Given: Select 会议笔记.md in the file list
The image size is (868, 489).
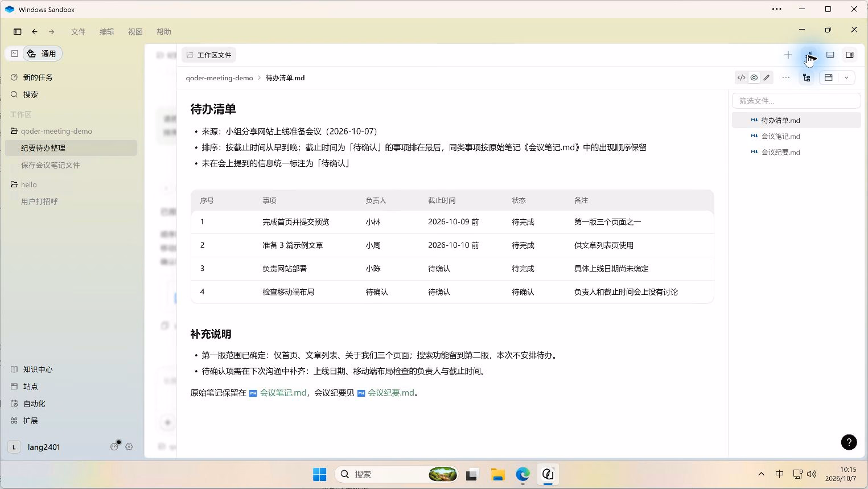Looking at the screenshot, I should [796, 137].
